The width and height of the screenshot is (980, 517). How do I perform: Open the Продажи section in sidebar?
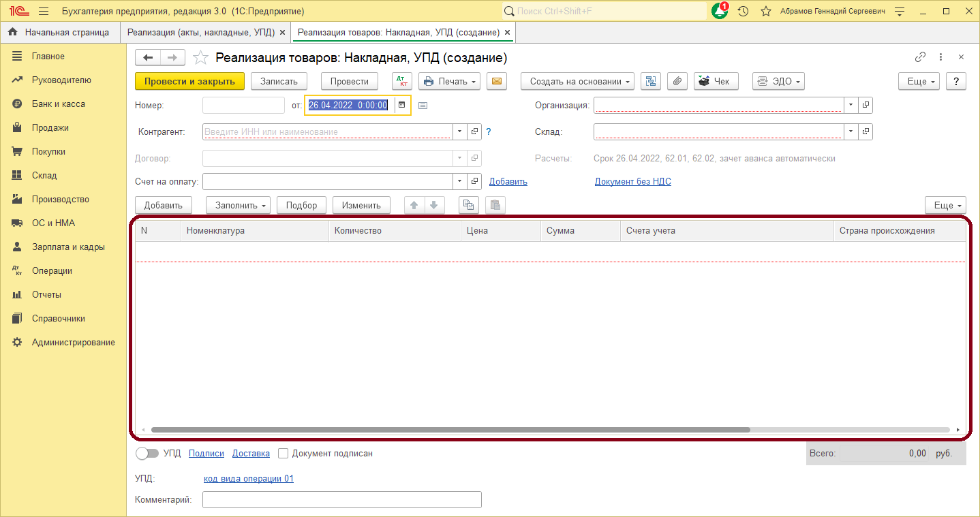pyautogui.click(x=50, y=127)
